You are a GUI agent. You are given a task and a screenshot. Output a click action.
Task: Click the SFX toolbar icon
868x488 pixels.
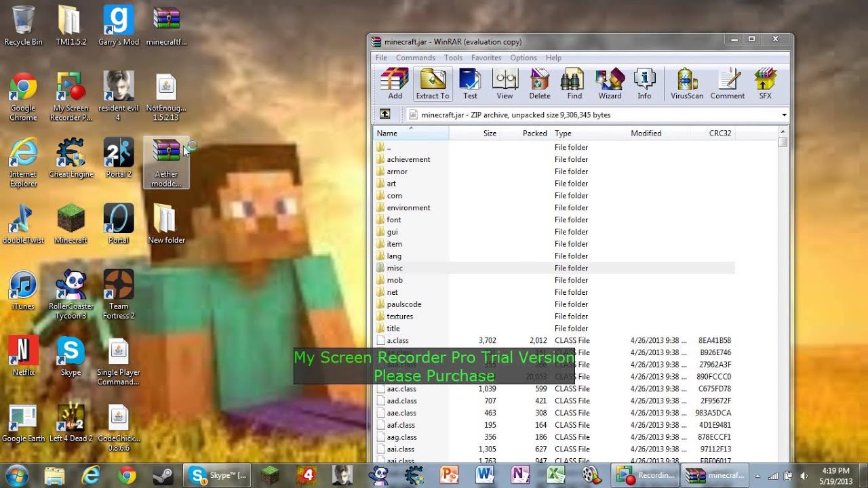pyautogui.click(x=765, y=84)
